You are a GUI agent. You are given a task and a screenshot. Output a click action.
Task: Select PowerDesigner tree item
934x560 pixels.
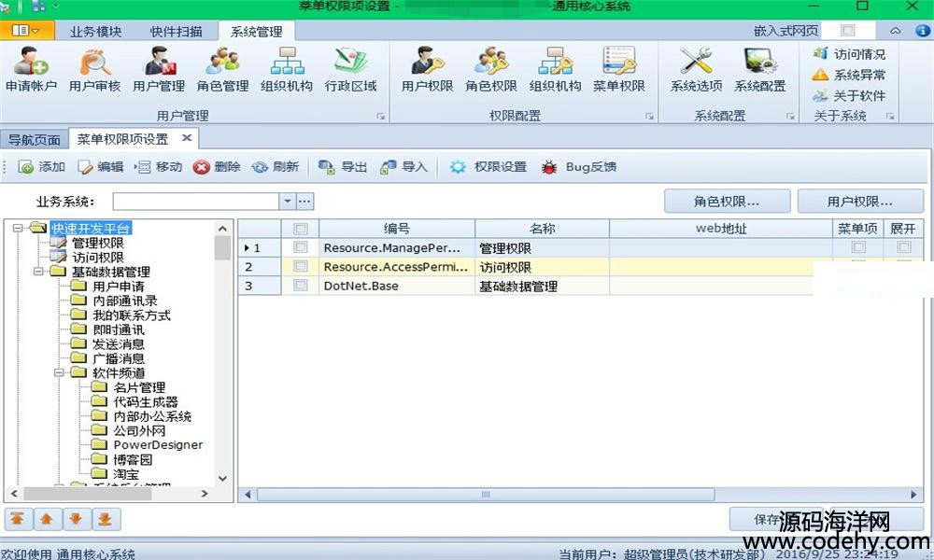[158, 445]
